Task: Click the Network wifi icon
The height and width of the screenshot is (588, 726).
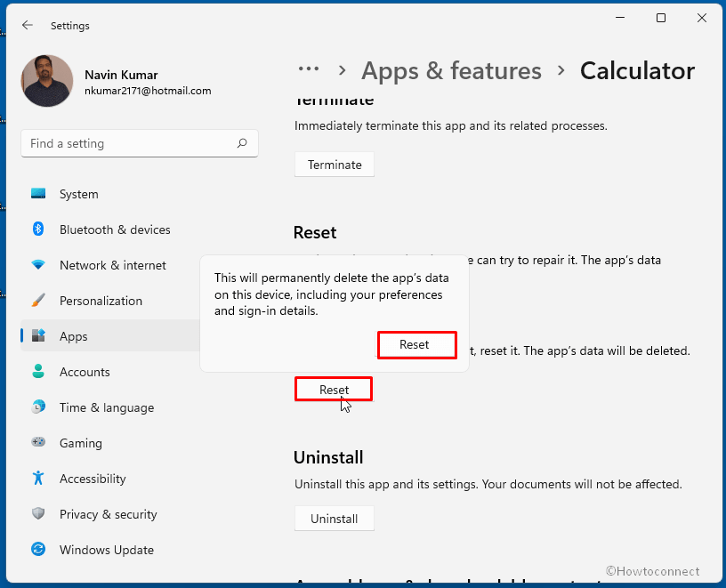Action: coord(38,265)
